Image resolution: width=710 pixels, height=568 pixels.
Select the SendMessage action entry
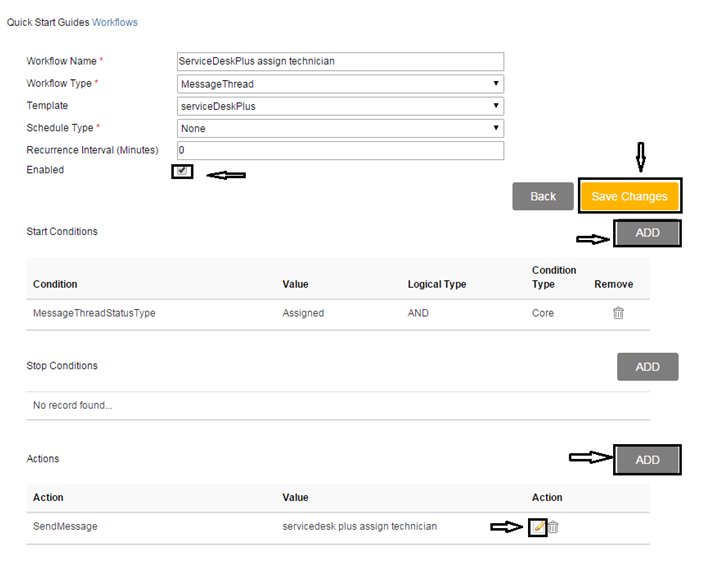tap(65, 526)
